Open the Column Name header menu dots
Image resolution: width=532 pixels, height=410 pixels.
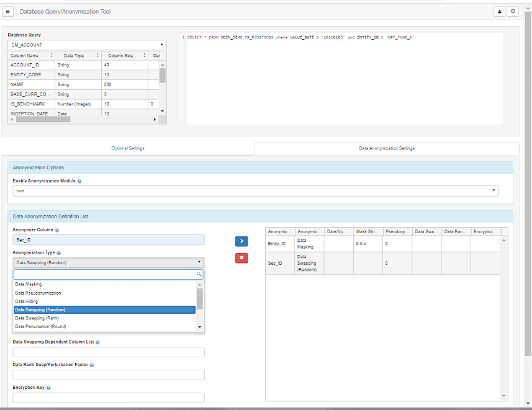pos(52,55)
